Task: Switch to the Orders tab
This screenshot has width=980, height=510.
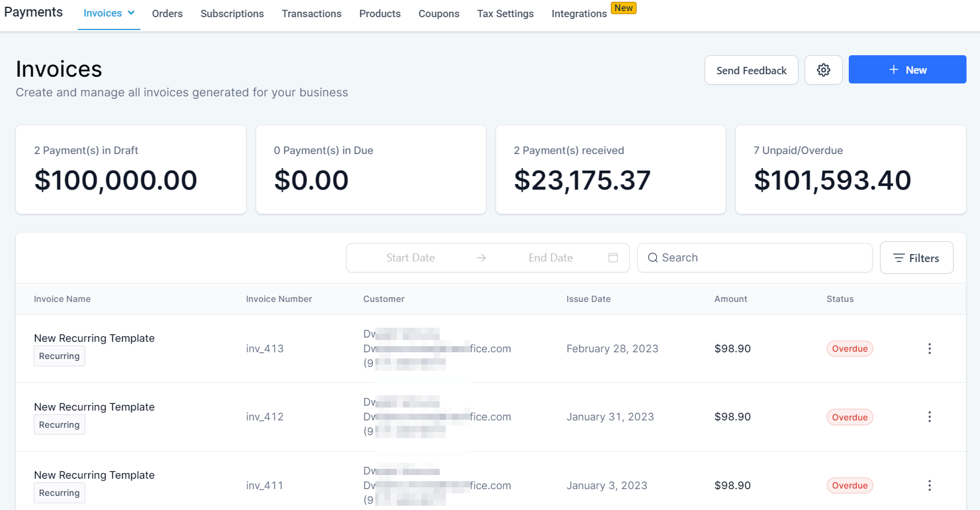Action: (167, 14)
